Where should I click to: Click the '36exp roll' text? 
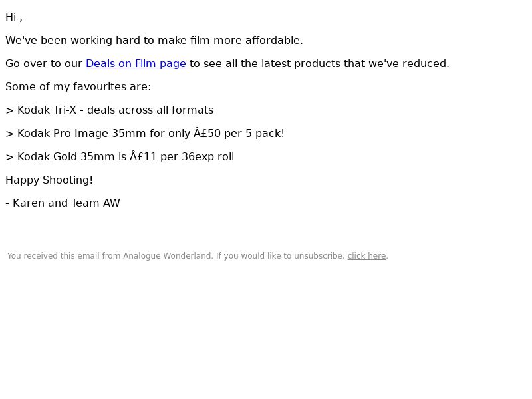coord(208,157)
